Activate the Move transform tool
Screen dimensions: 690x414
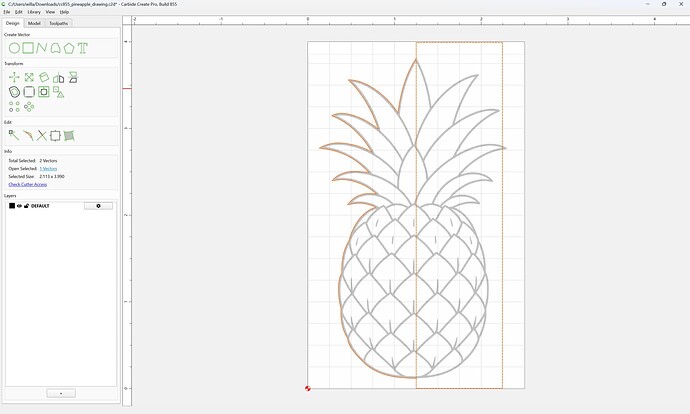14,77
